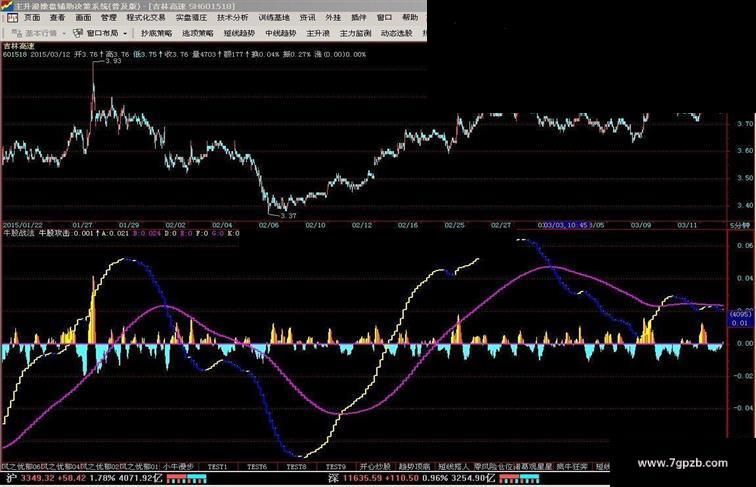The width and height of the screenshot is (756, 487).
Task: Select the TEST1 indicator tab
Action: 217,467
